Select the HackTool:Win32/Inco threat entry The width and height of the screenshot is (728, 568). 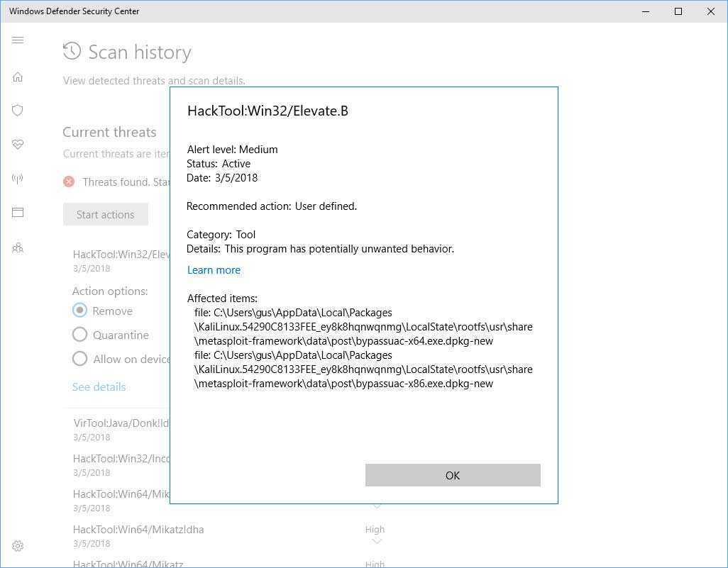coord(121,465)
